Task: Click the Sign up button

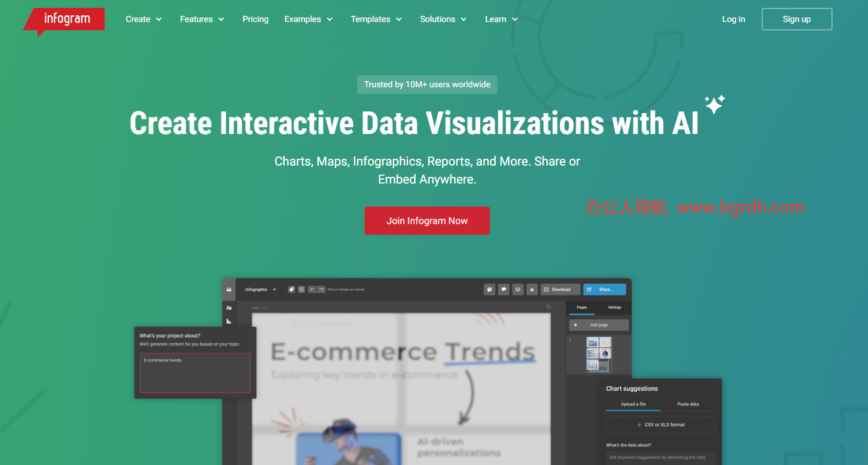Action: (x=797, y=19)
